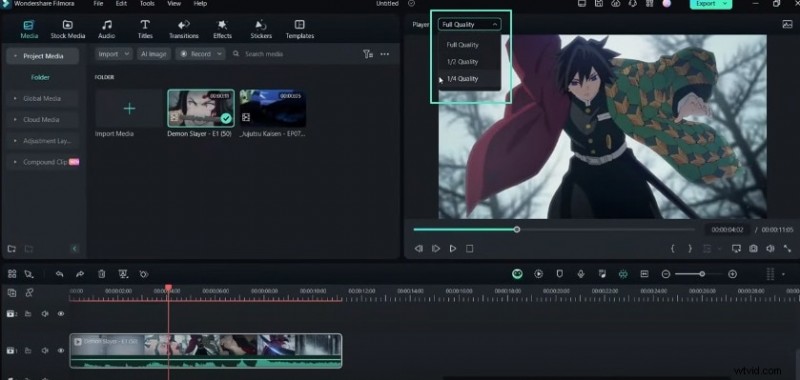Click the green AI assistant icon
Image resolution: width=800 pixels, height=380 pixels.
[517, 274]
